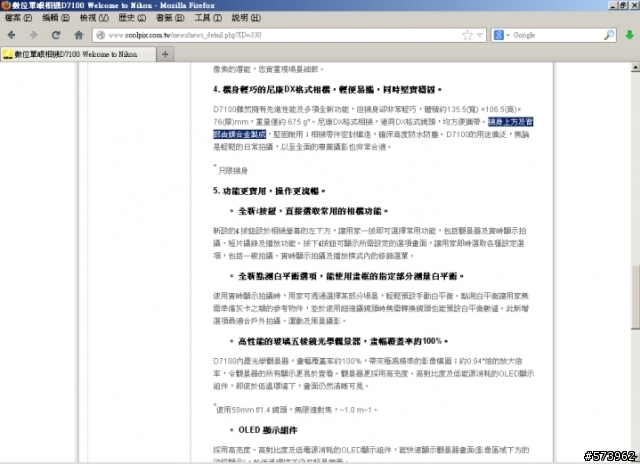Open a new tab with plus button
The image size is (640, 464).
(x=165, y=54)
